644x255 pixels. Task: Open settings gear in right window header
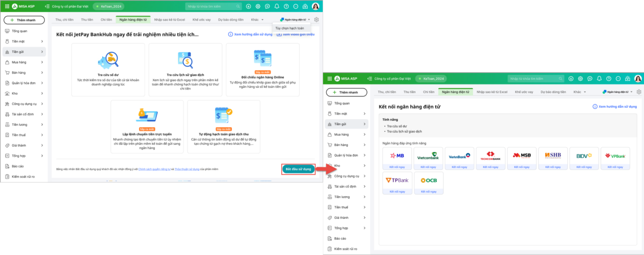pos(580,79)
